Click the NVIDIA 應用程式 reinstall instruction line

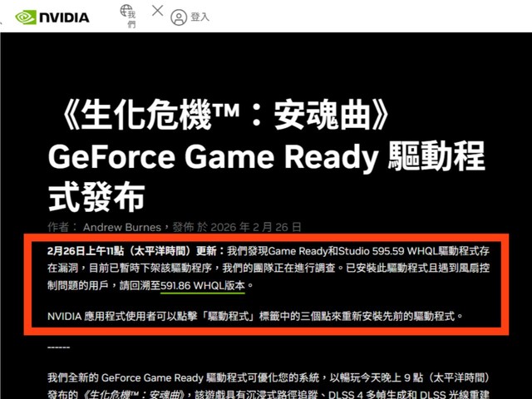pyautogui.click(x=253, y=317)
